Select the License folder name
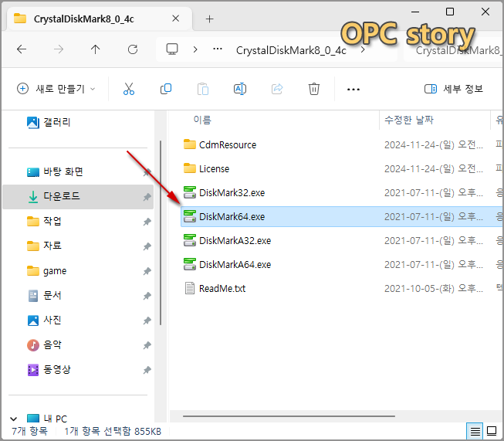Screen dimensions: 504x441 pos(214,169)
